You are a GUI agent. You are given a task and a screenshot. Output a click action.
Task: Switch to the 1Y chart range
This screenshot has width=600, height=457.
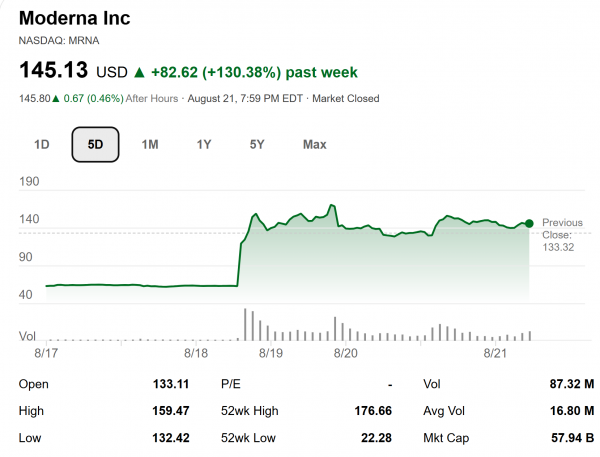click(x=204, y=145)
